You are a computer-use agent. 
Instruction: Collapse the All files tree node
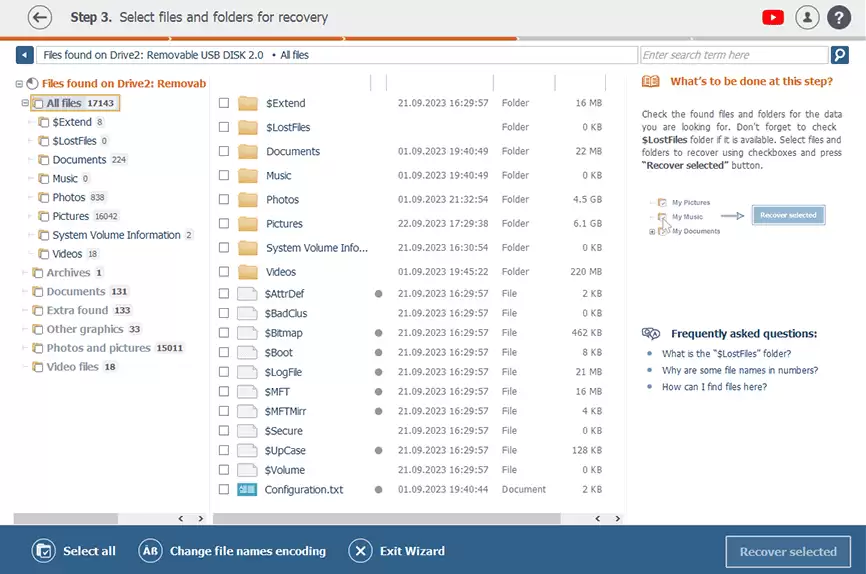pyautogui.click(x=24, y=103)
